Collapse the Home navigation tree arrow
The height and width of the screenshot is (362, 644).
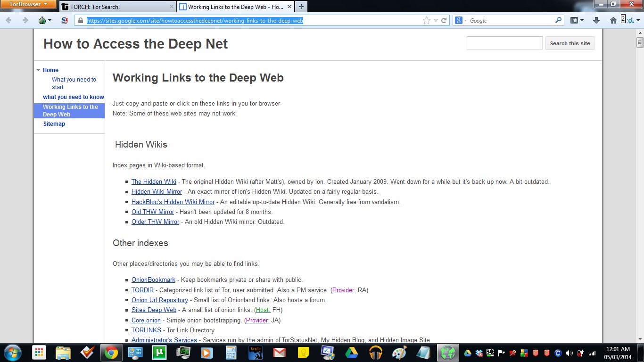[39, 70]
